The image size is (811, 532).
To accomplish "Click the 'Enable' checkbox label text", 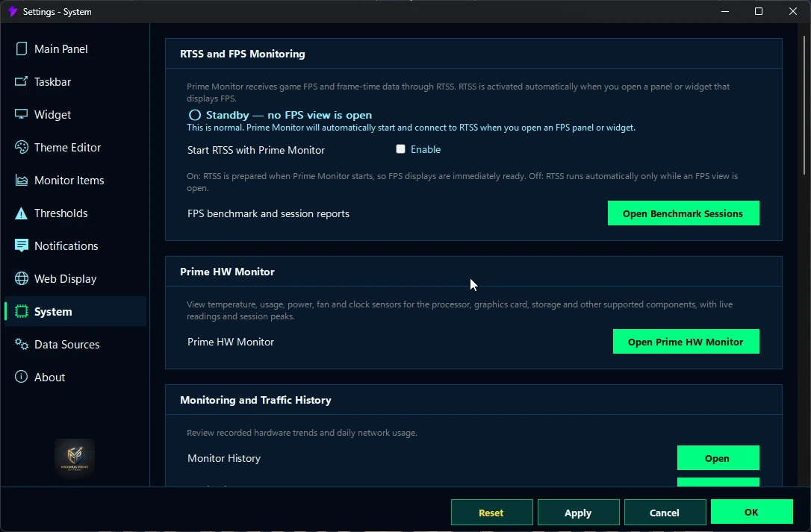I will coord(426,149).
